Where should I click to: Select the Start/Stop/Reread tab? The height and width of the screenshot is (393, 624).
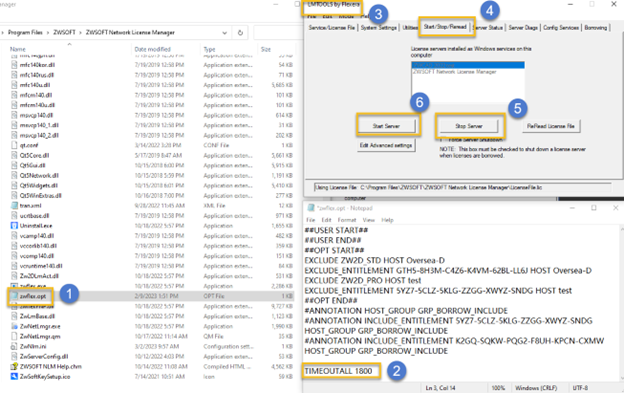coord(445,27)
